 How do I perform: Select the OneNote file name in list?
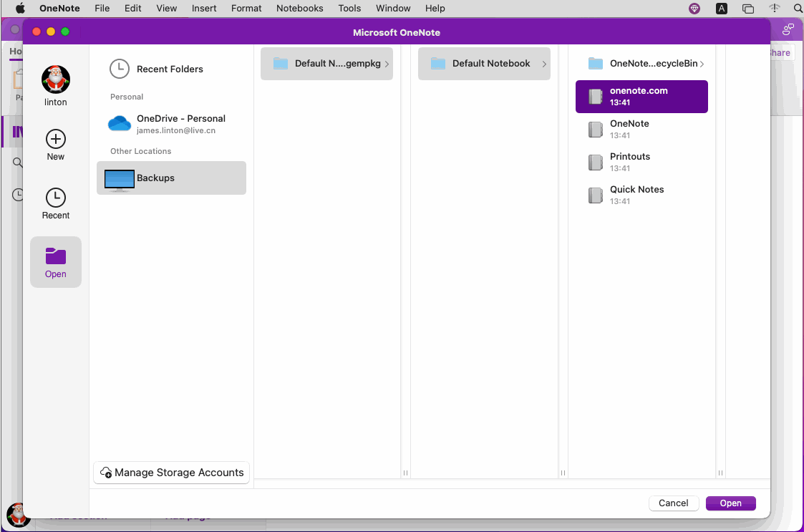click(x=629, y=124)
